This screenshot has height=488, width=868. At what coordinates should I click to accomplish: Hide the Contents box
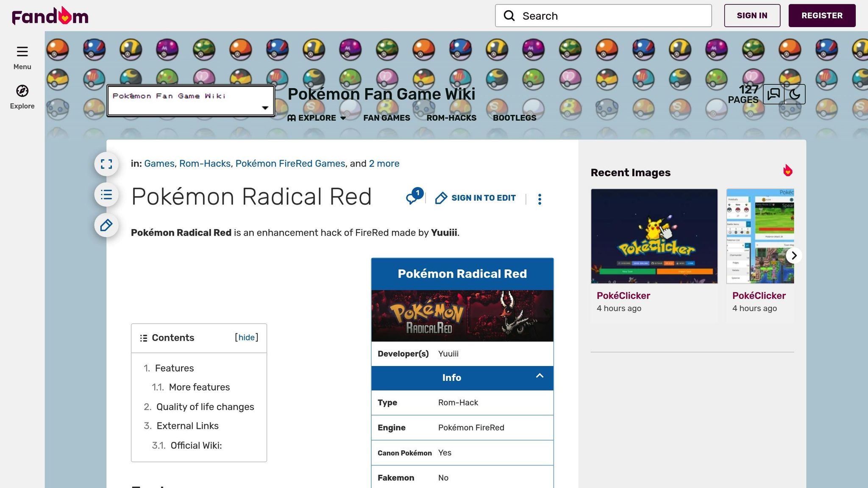click(246, 337)
